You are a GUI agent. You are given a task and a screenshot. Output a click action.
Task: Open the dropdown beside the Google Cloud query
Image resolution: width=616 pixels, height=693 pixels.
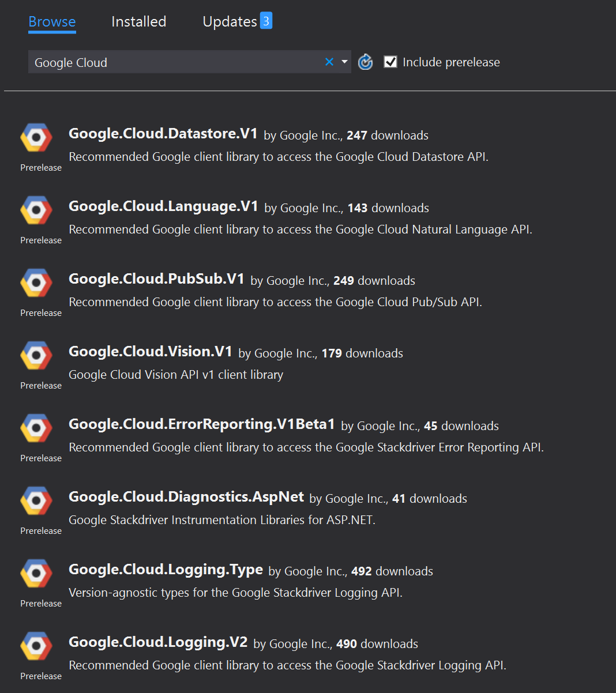(x=344, y=62)
